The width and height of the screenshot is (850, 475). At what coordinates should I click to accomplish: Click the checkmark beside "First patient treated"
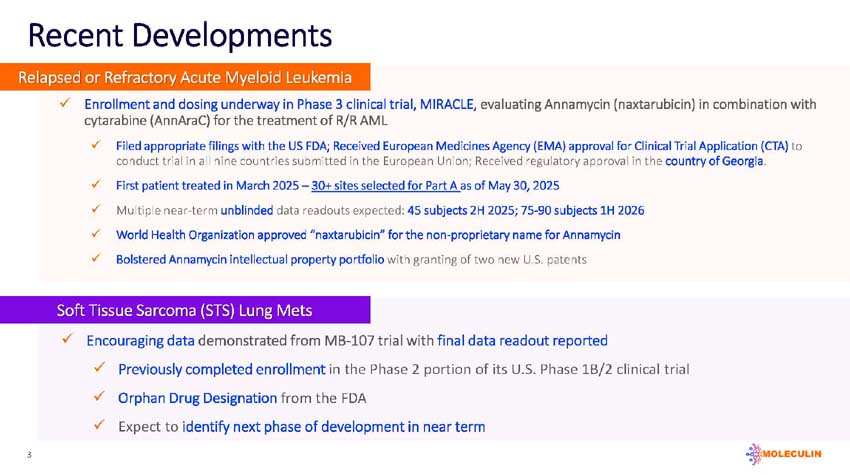coord(96,184)
